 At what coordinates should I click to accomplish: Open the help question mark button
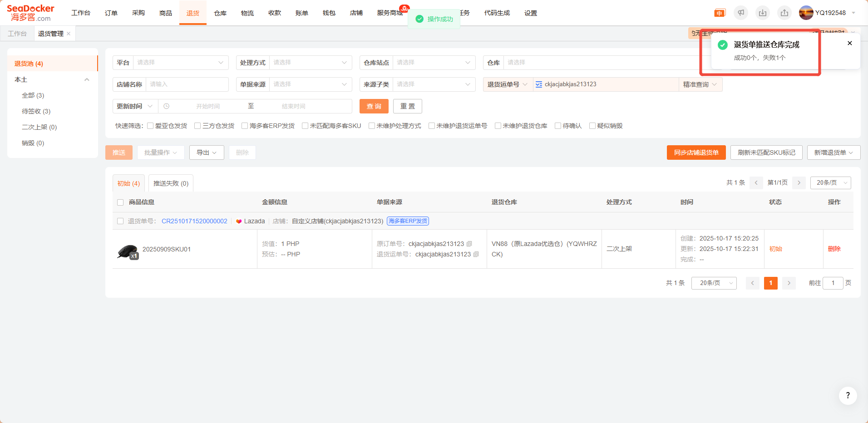click(x=848, y=396)
